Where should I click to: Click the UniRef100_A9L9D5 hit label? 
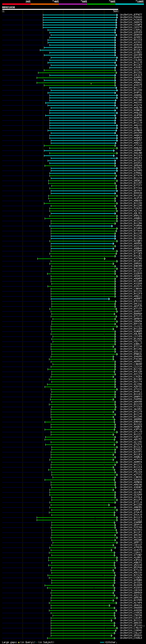coord(131,334)
